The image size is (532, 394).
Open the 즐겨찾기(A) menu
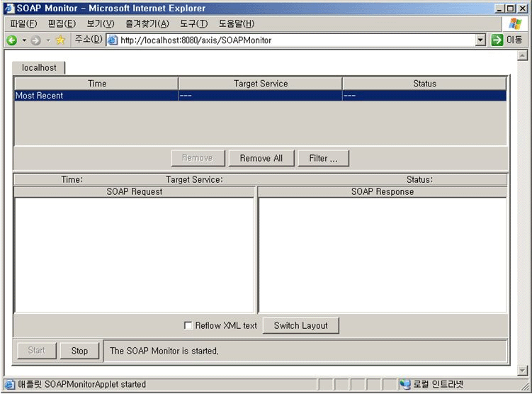pyautogui.click(x=147, y=24)
